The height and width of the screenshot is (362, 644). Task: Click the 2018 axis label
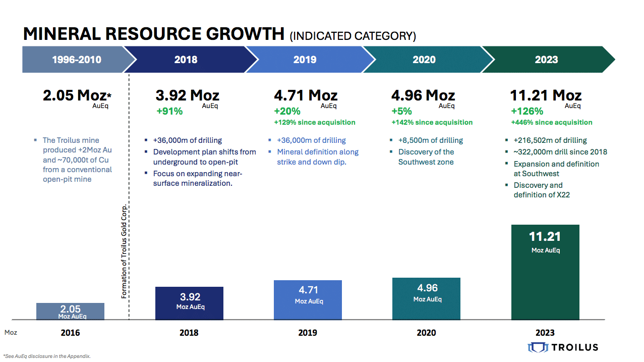(189, 333)
